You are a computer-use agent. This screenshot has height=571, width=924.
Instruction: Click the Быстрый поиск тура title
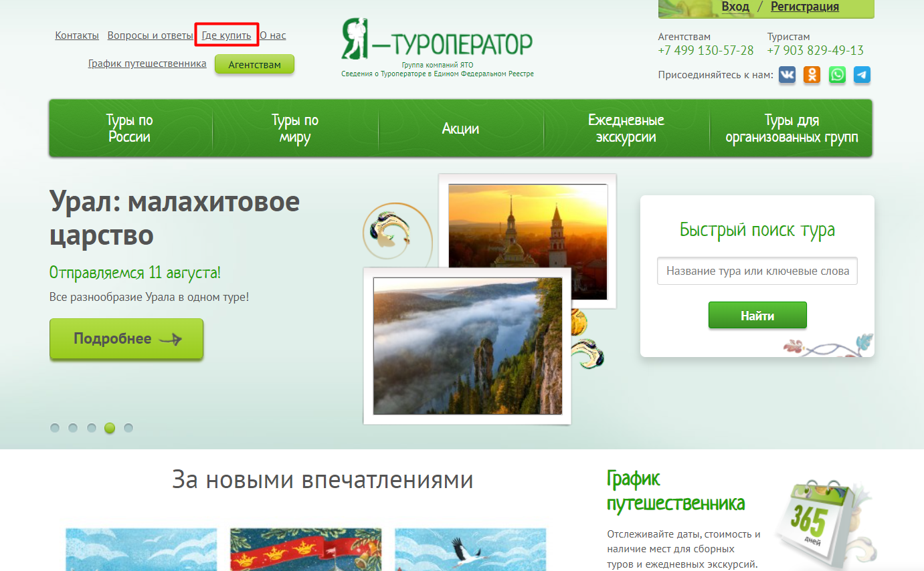(757, 230)
